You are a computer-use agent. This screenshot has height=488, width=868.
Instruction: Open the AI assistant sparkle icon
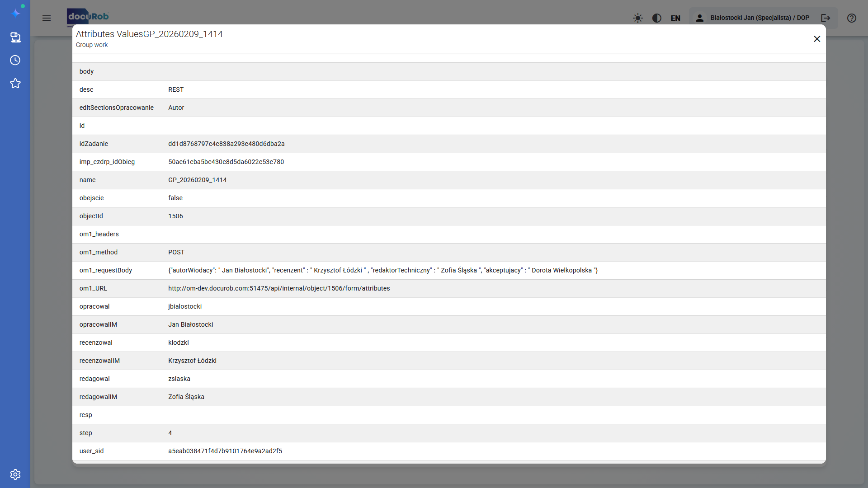pyautogui.click(x=15, y=13)
